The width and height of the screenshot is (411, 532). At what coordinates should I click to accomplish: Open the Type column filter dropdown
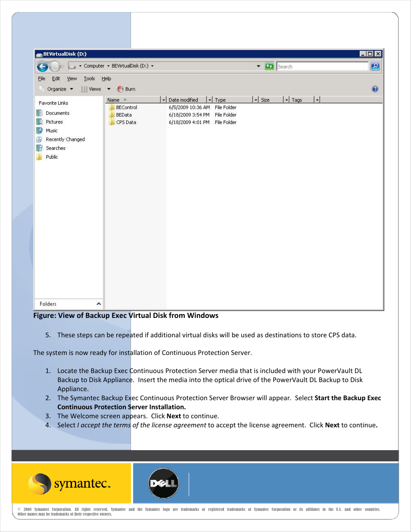coord(256,100)
